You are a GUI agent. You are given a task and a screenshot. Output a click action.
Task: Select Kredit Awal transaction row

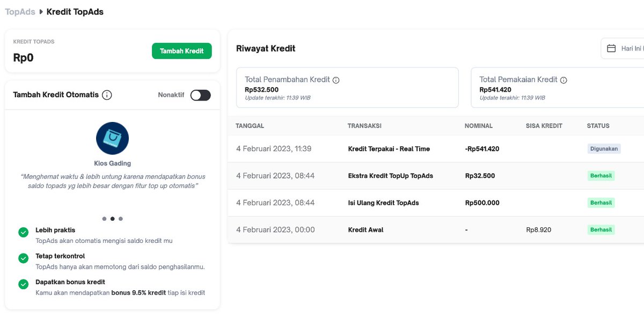click(x=436, y=229)
